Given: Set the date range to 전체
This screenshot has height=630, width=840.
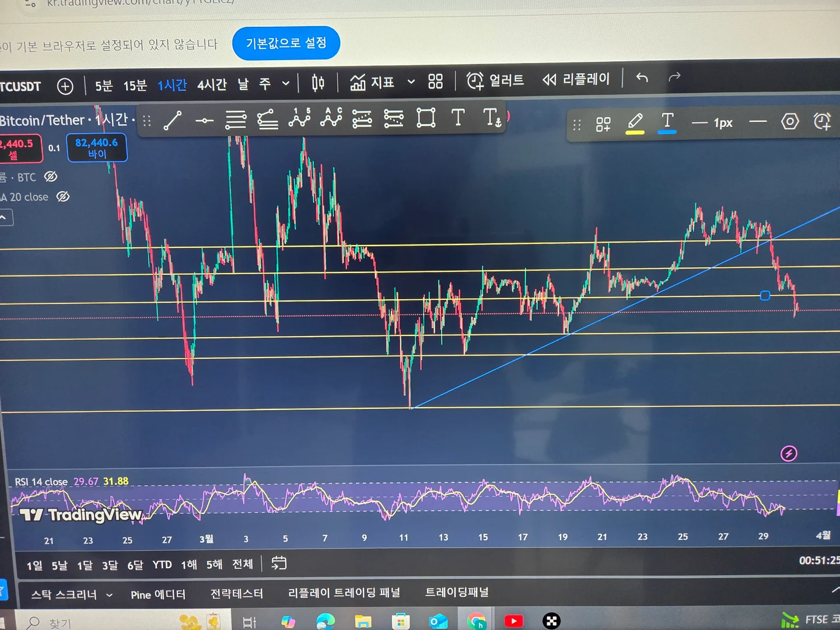Looking at the screenshot, I should pyautogui.click(x=243, y=563).
